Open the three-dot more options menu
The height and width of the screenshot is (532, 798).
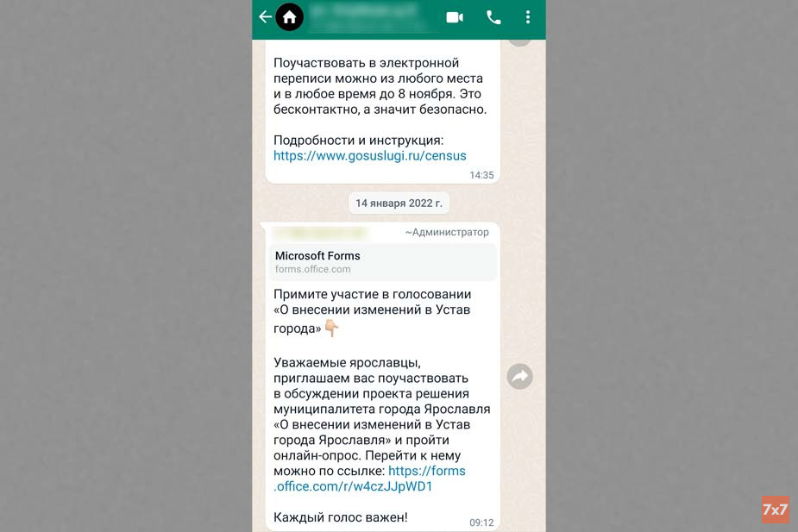click(528, 17)
